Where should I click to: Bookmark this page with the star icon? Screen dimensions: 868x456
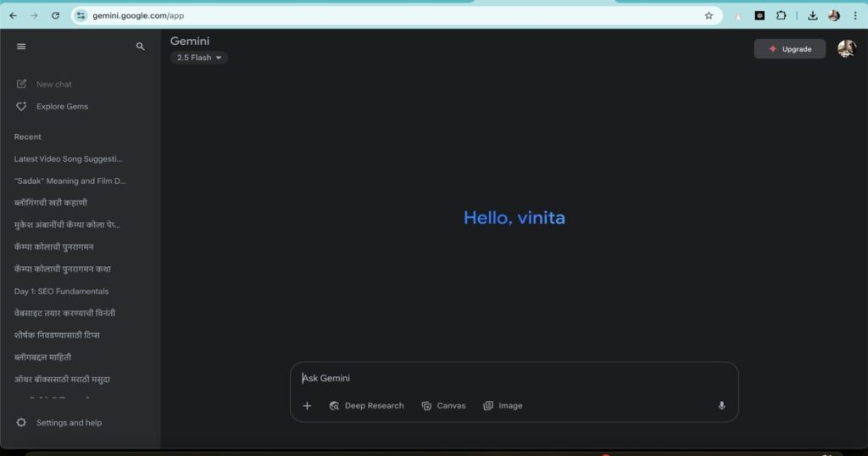coord(709,15)
